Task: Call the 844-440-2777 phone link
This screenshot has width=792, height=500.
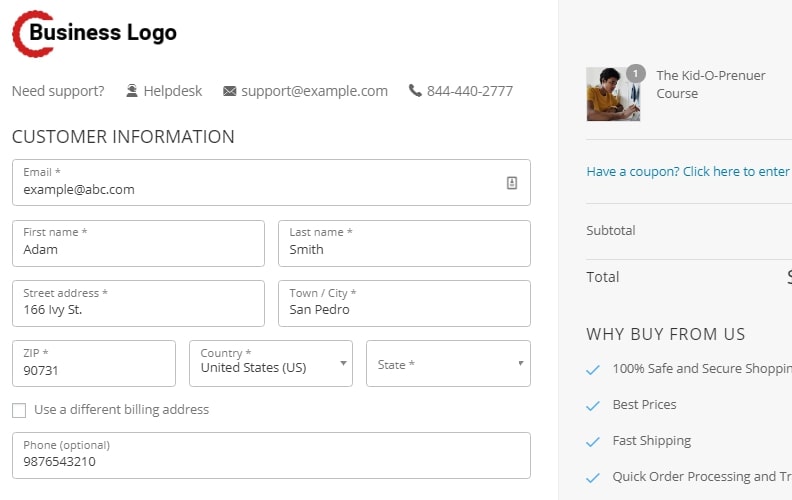Action: (470, 91)
